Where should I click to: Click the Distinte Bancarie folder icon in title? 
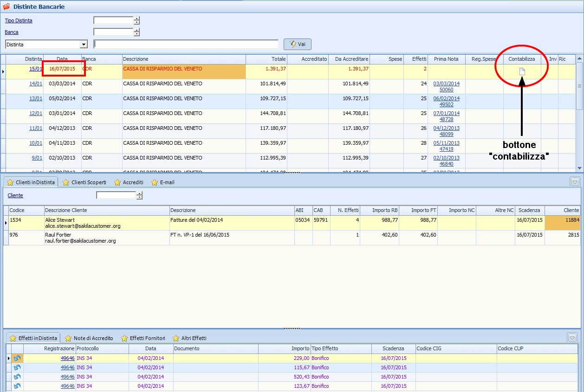tap(6, 7)
